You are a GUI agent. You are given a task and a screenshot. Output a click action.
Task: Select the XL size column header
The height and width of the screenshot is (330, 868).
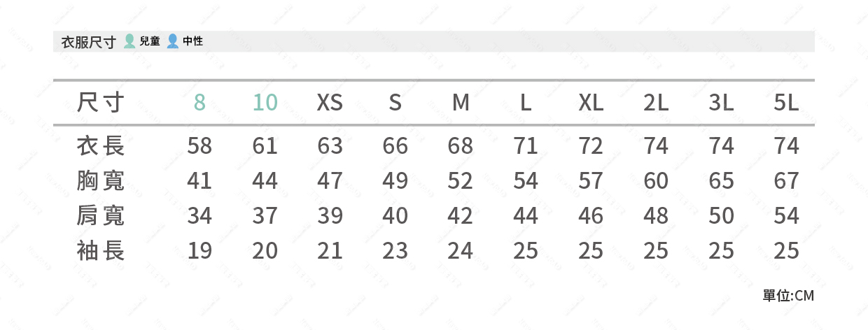tap(591, 103)
